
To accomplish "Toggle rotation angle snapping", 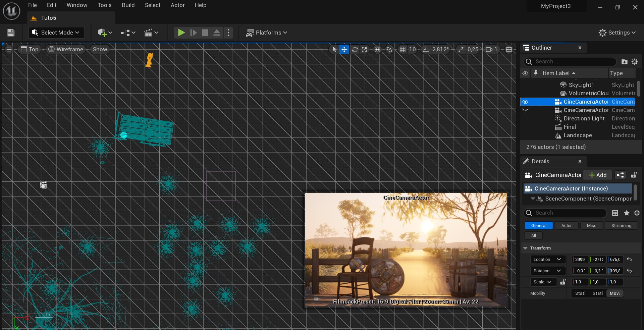I will click(x=426, y=49).
